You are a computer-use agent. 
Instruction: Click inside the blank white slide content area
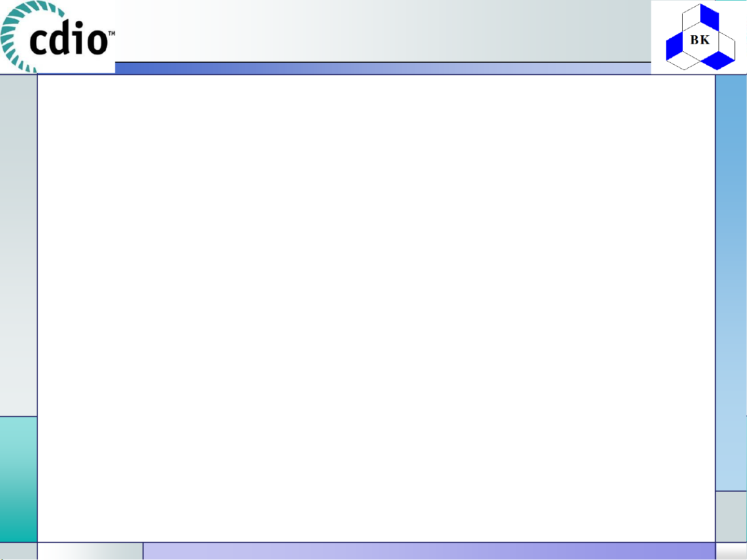click(x=376, y=309)
